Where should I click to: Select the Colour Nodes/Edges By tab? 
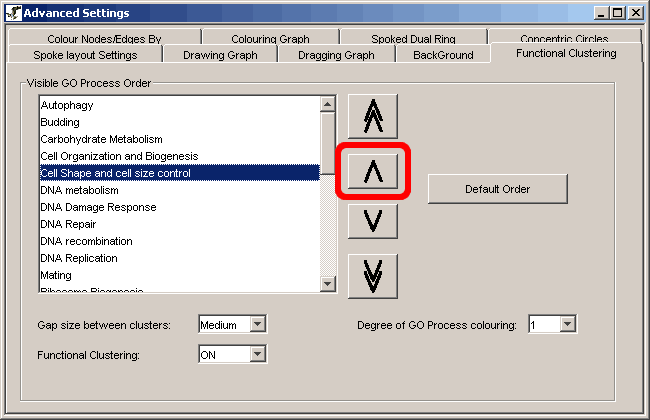104,39
